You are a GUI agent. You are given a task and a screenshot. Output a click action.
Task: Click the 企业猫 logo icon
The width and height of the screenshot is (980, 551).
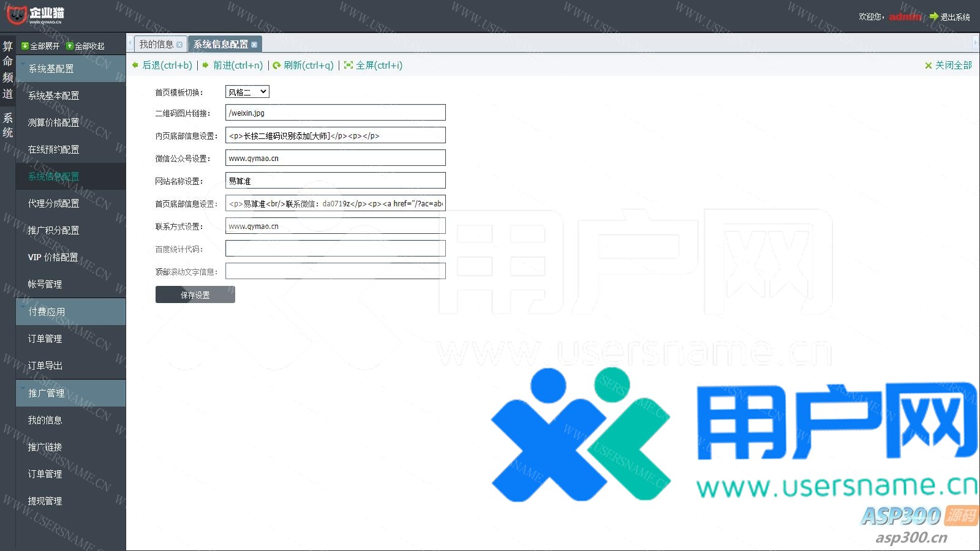pos(17,14)
